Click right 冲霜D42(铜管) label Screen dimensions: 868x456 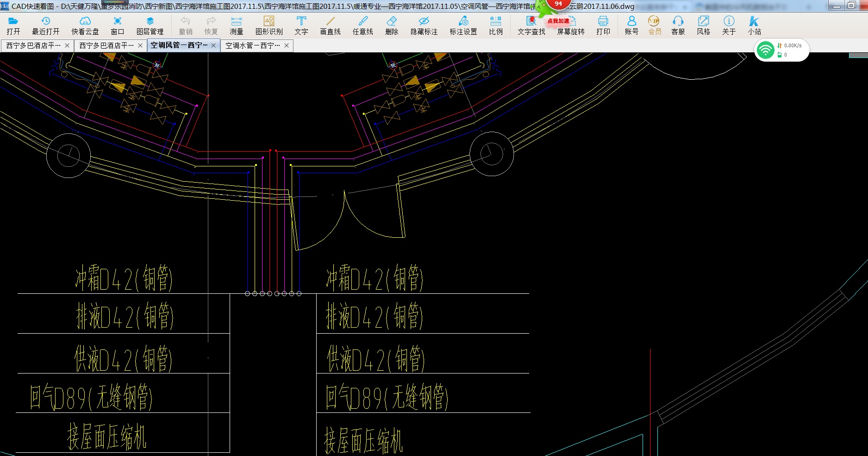[x=375, y=278]
